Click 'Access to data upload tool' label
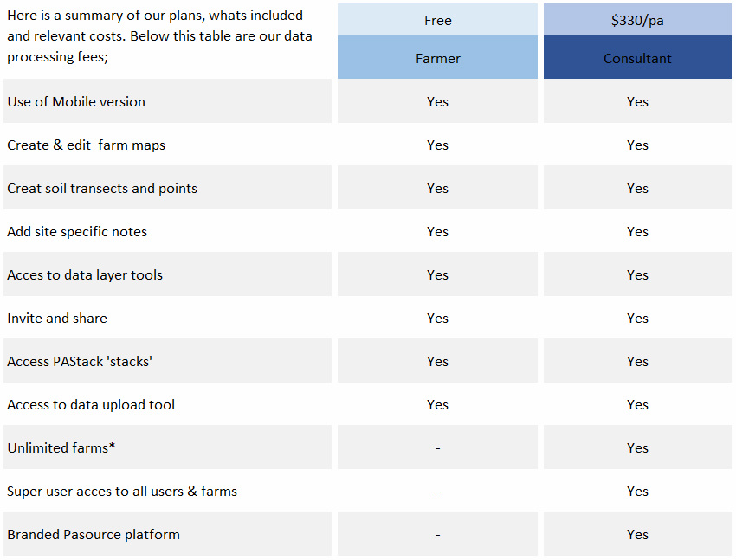This screenshot has width=736, height=560. [91, 404]
